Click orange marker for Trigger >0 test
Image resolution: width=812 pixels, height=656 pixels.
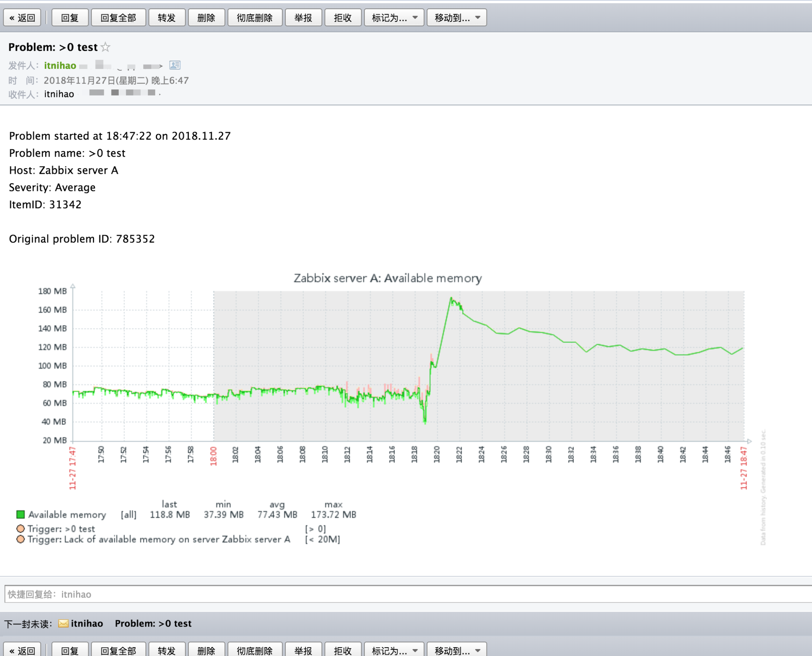click(x=20, y=528)
